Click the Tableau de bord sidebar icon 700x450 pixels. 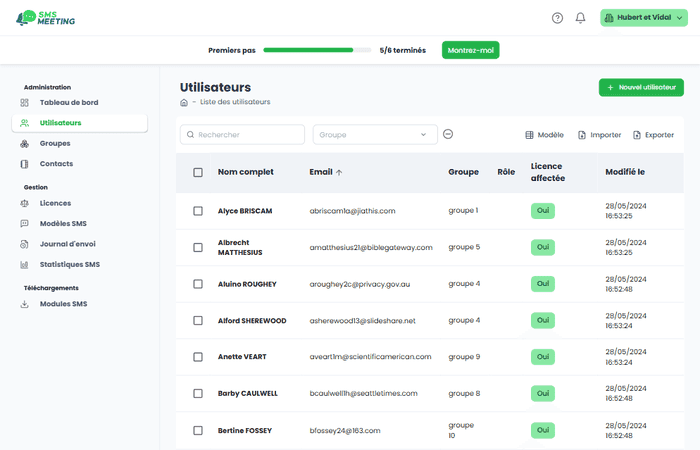(x=25, y=103)
